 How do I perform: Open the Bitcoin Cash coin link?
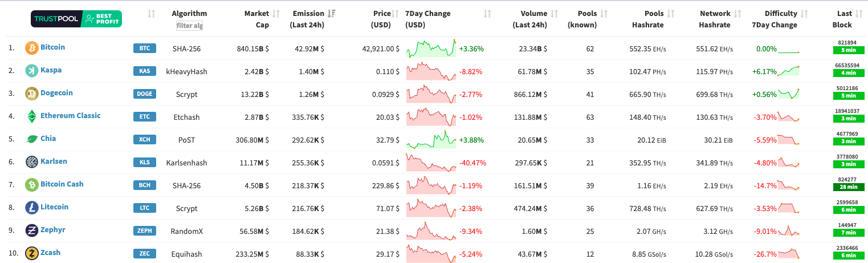tap(62, 184)
